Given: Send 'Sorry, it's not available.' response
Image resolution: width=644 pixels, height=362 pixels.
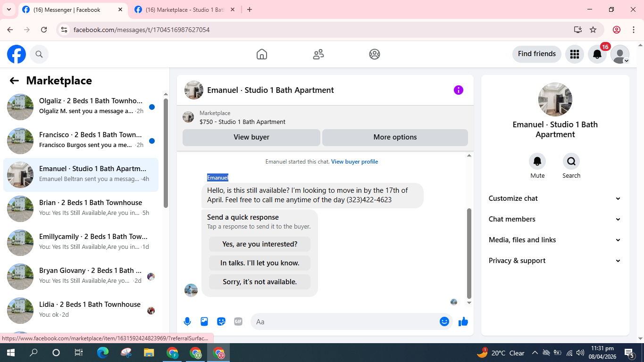Looking at the screenshot, I should coord(259,282).
